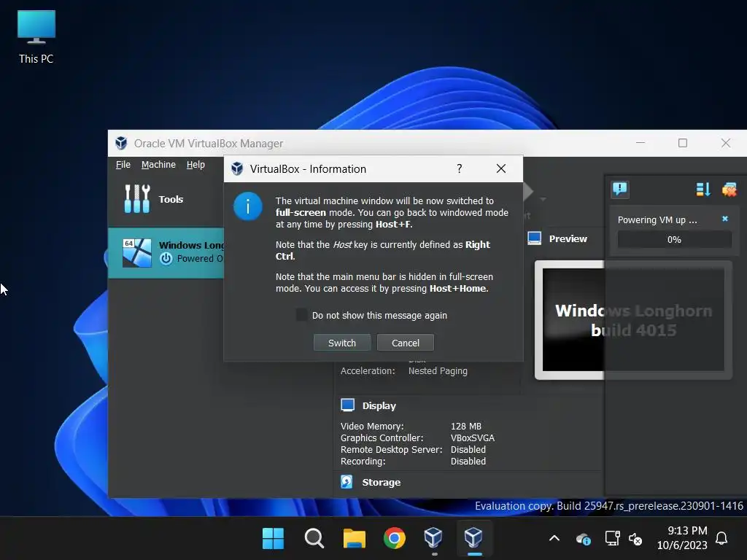
Task: Dismiss the Powering VM up notification
Action: (725, 219)
